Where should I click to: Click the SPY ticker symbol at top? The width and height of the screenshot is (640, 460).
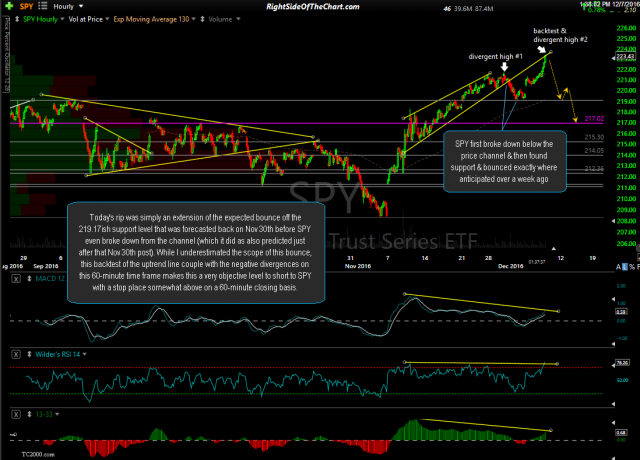[x=27, y=6]
